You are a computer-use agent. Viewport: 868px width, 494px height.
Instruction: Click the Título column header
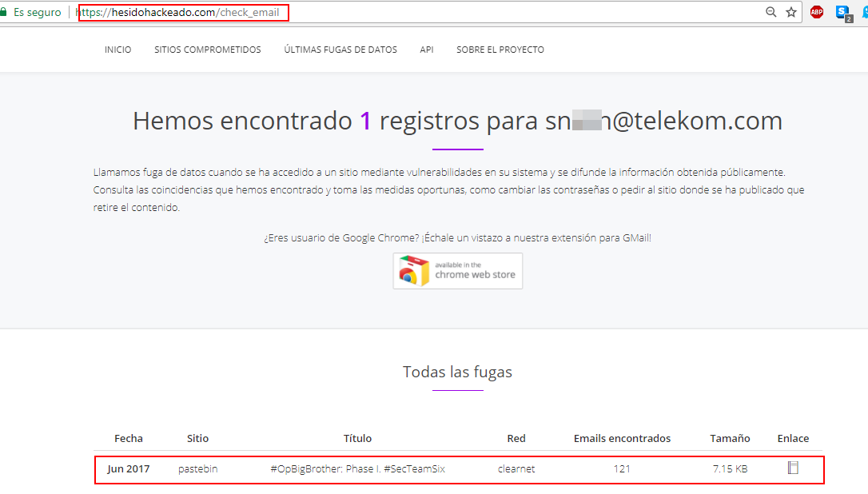(x=357, y=438)
